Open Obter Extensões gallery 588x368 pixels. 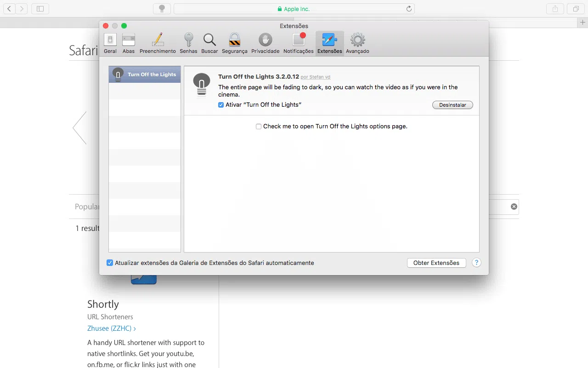pyautogui.click(x=436, y=263)
